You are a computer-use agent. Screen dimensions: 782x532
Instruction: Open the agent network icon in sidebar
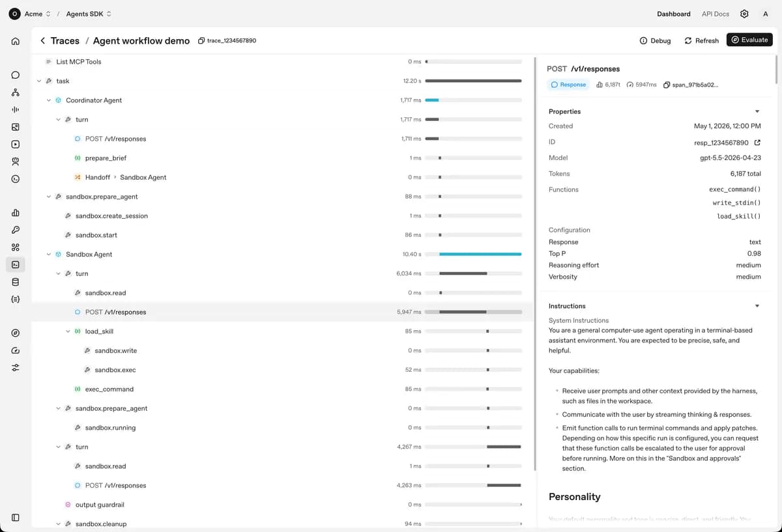click(x=16, y=92)
